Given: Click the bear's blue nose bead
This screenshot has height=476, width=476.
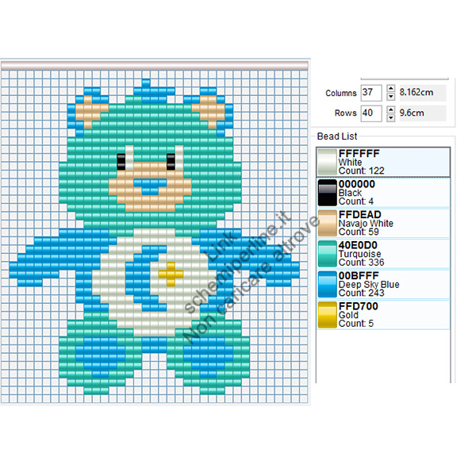Looking at the screenshot, I should pyautogui.click(x=150, y=186).
